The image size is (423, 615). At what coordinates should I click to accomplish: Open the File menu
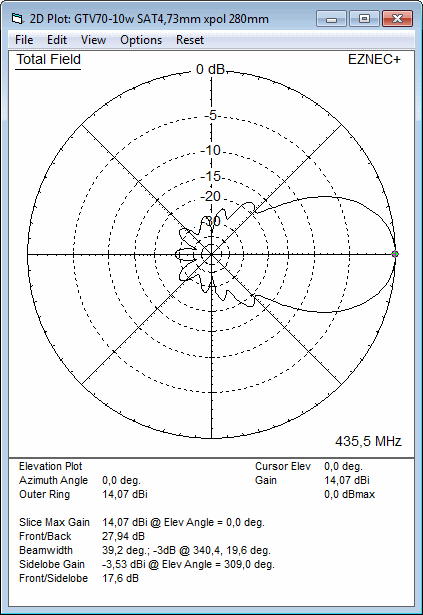[24, 40]
